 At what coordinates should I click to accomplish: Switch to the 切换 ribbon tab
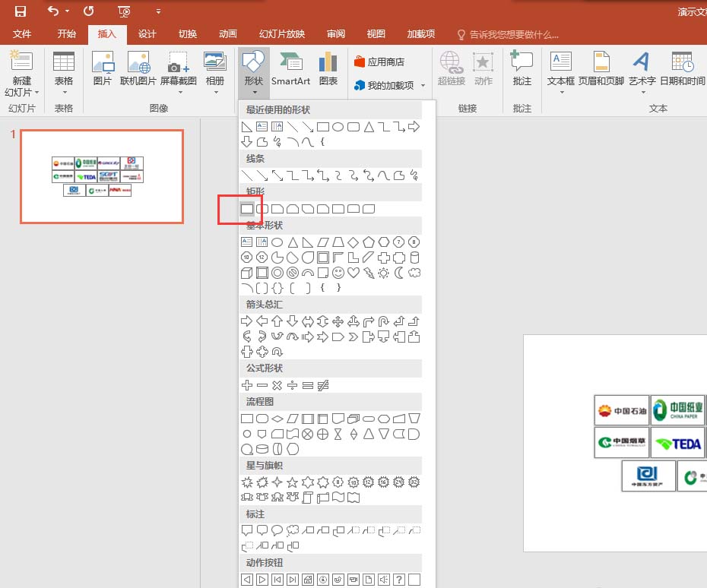pyautogui.click(x=188, y=33)
